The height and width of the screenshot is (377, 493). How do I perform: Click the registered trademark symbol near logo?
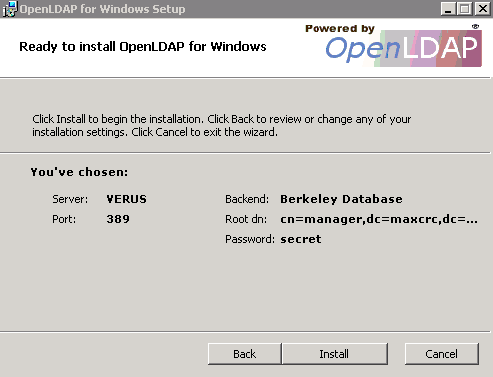click(x=476, y=27)
